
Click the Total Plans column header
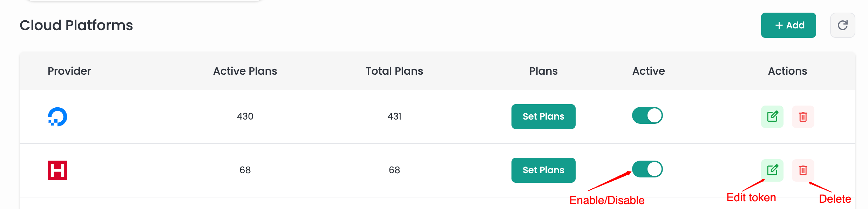click(394, 71)
